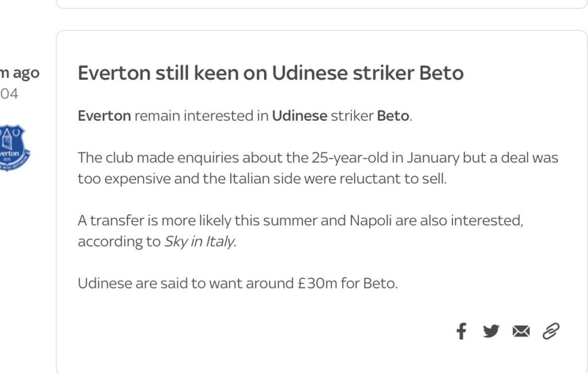Click the '04' time label below the timestamp
The width and height of the screenshot is (588, 373).
(9, 94)
